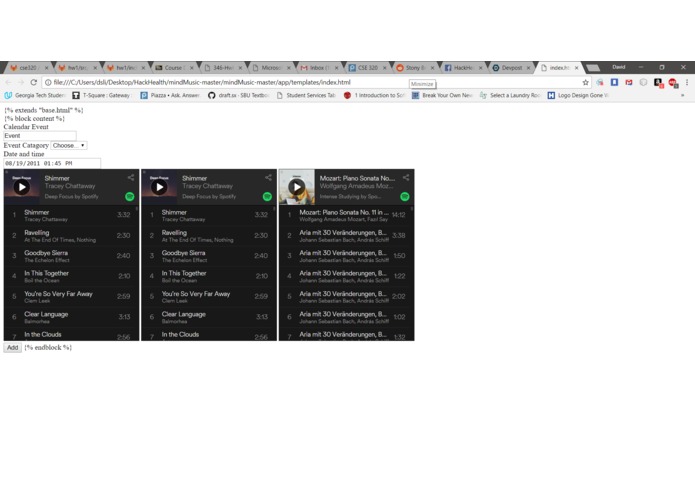Viewport: 695px width, 494px height.
Task: Switch to the Devpost tab
Action: pos(511,68)
